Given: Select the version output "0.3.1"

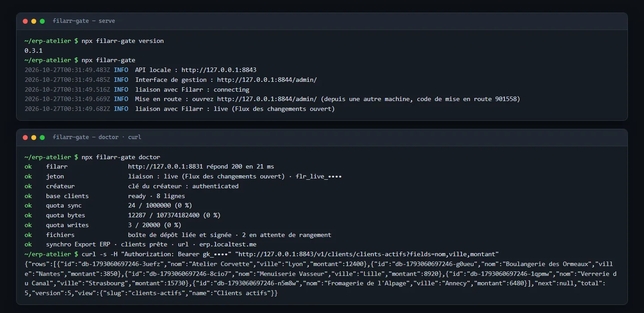Looking at the screenshot, I should tap(34, 51).
